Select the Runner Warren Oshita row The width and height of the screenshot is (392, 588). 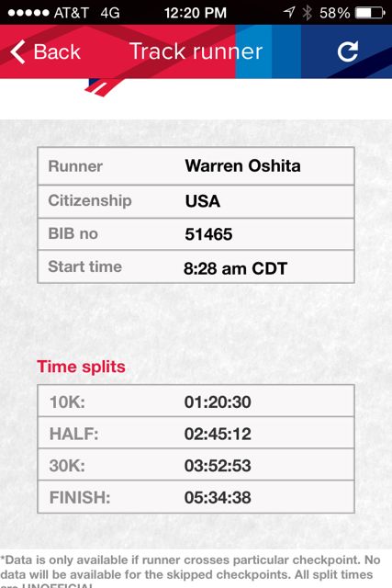[x=196, y=165]
